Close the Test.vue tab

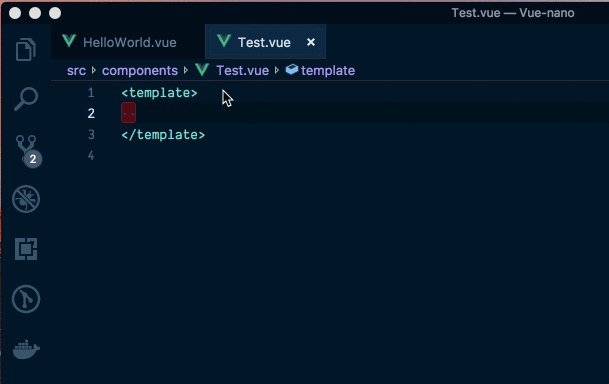click(311, 42)
